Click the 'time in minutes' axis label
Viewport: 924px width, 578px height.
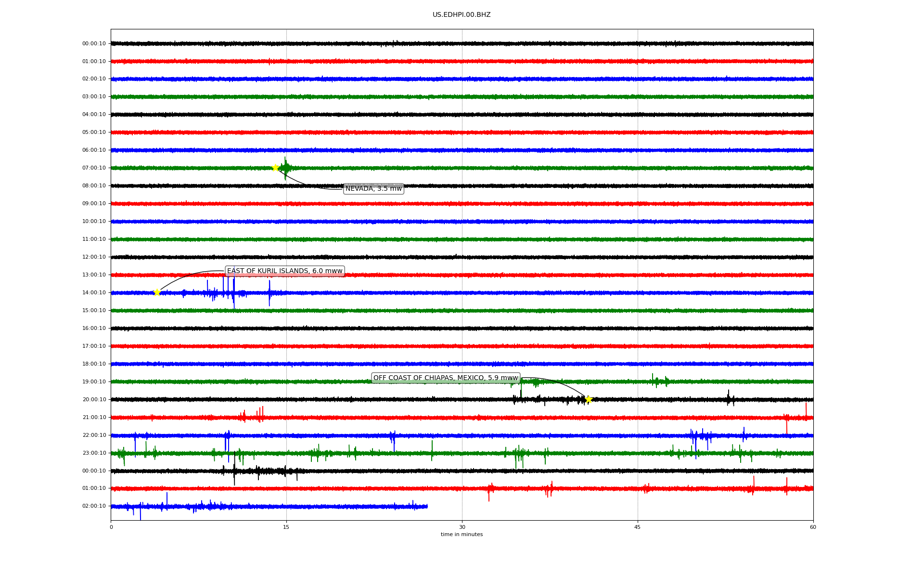462,535
